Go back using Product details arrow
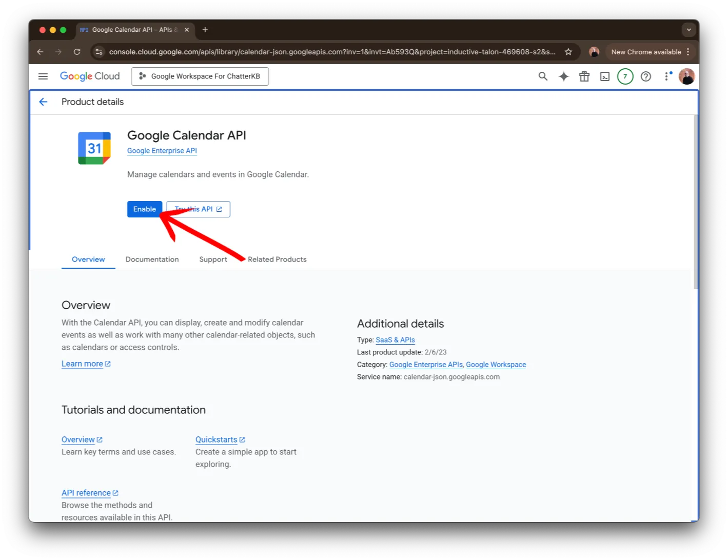This screenshot has height=560, width=728. (43, 102)
